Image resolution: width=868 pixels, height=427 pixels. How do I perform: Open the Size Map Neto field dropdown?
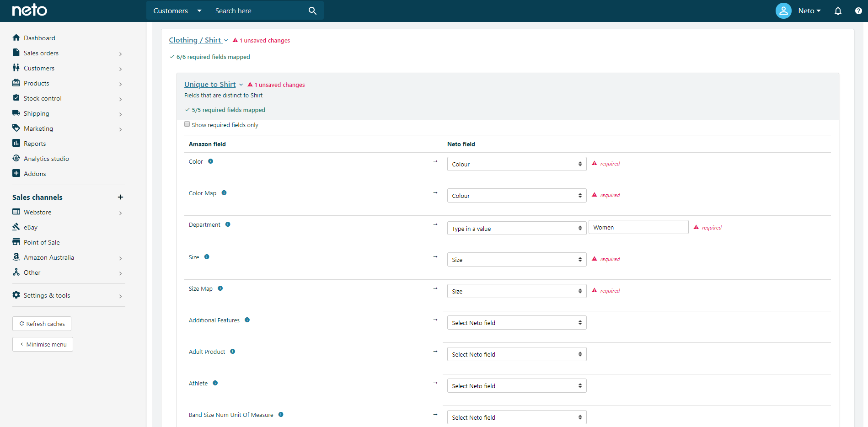tap(517, 291)
